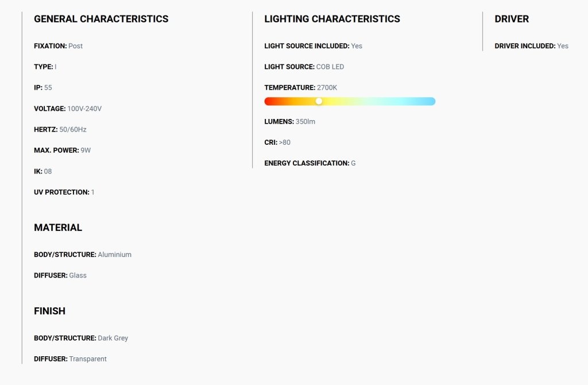Click the Lumens 350lm entry
This screenshot has width=588, height=385.
289,122
